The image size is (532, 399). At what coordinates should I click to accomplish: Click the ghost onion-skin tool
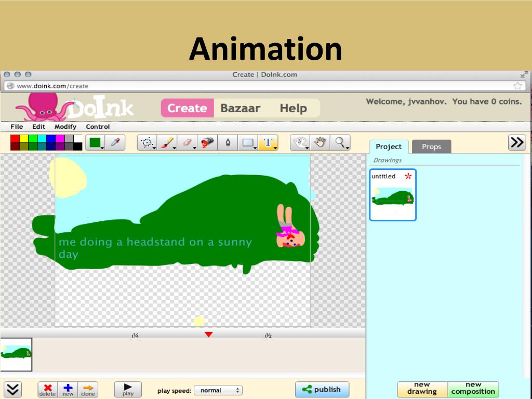pyautogui.click(x=300, y=142)
